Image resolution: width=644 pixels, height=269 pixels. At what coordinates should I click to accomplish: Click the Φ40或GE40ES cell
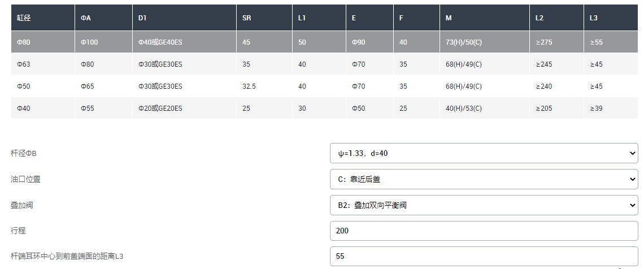coord(160,42)
